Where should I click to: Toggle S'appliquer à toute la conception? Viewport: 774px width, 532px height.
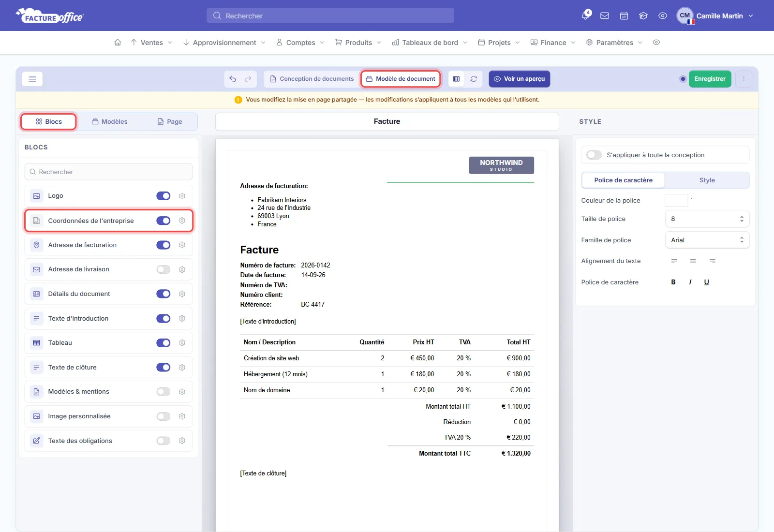[594, 155]
